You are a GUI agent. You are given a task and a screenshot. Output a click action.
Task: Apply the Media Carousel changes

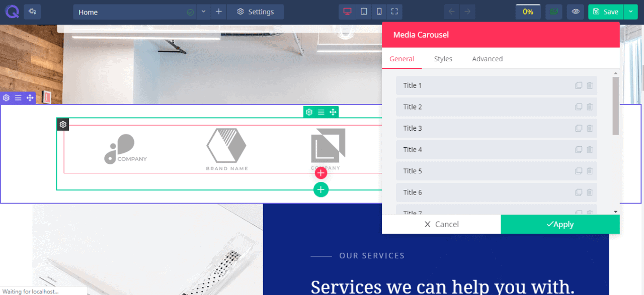tap(560, 224)
